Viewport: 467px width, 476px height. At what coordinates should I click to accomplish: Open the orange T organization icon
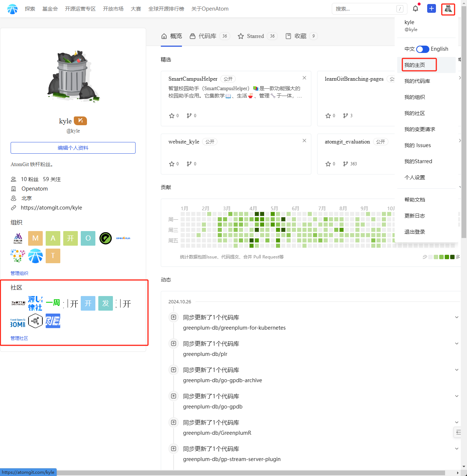pyautogui.click(x=53, y=256)
